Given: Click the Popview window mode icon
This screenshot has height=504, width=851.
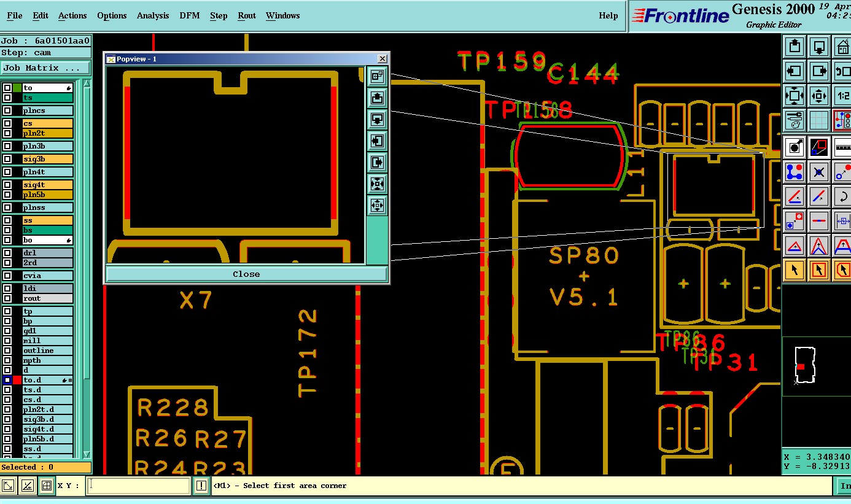Looking at the screenshot, I should [x=377, y=76].
